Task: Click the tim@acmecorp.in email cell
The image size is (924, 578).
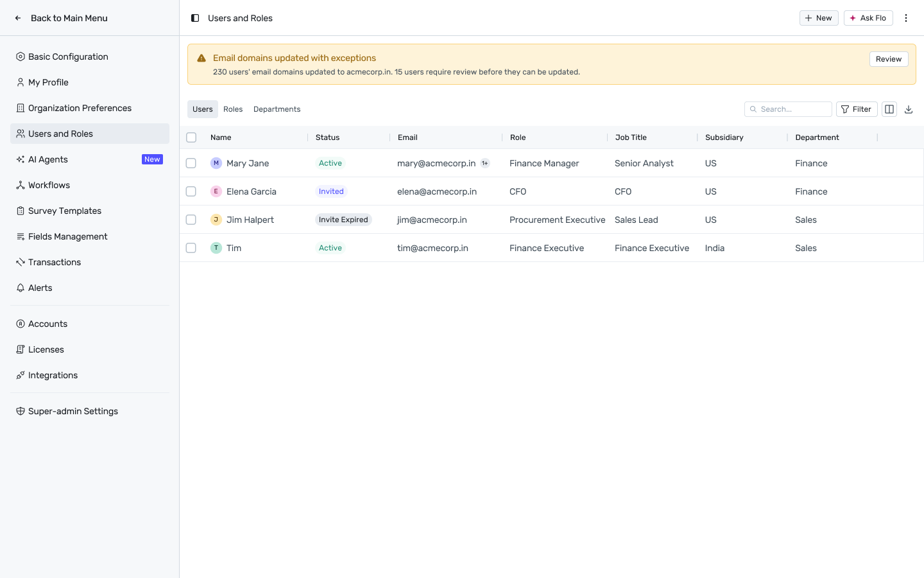Action: [x=432, y=248]
